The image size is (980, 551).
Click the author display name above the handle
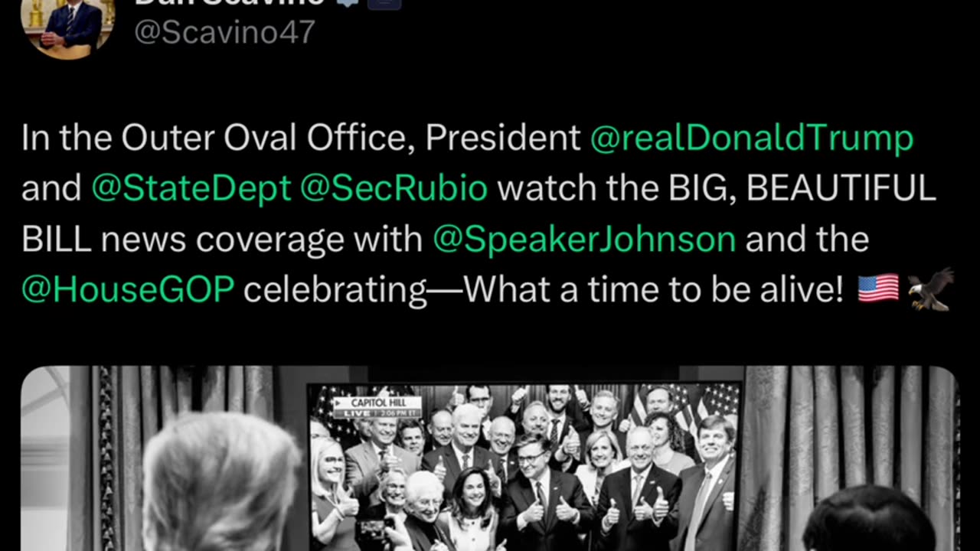pos(228,3)
